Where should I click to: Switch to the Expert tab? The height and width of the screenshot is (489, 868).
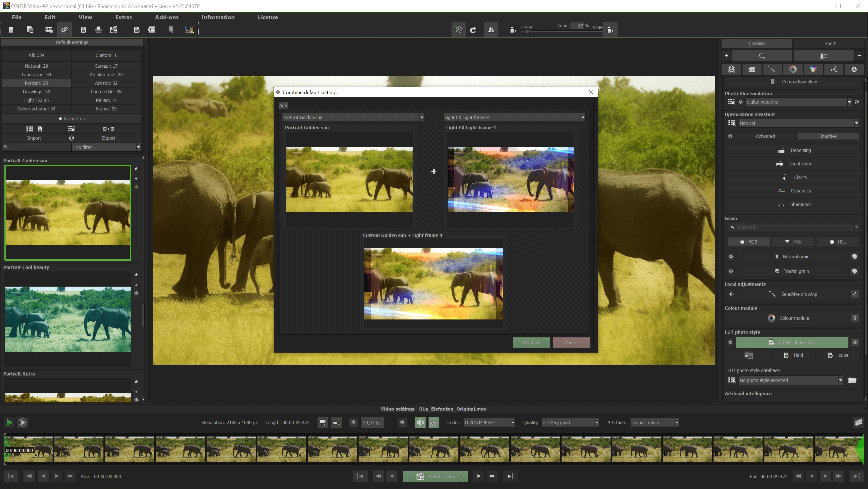829,43
